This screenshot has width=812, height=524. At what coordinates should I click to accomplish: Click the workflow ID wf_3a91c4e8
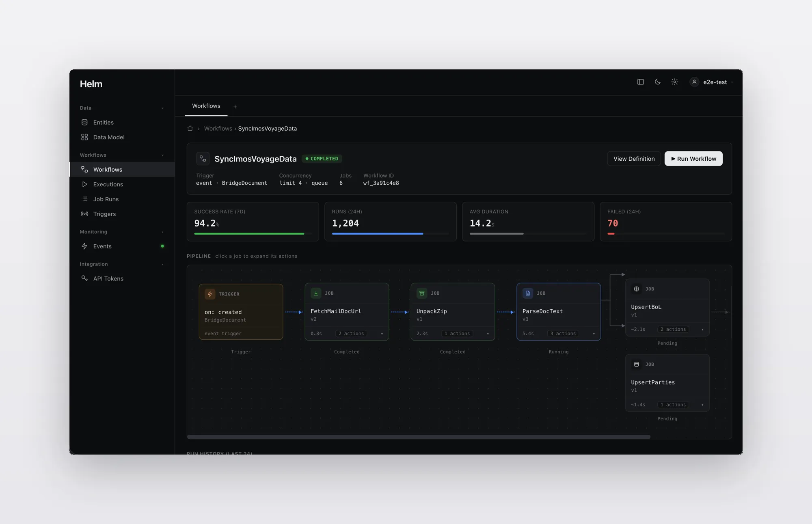click(381, 183)
